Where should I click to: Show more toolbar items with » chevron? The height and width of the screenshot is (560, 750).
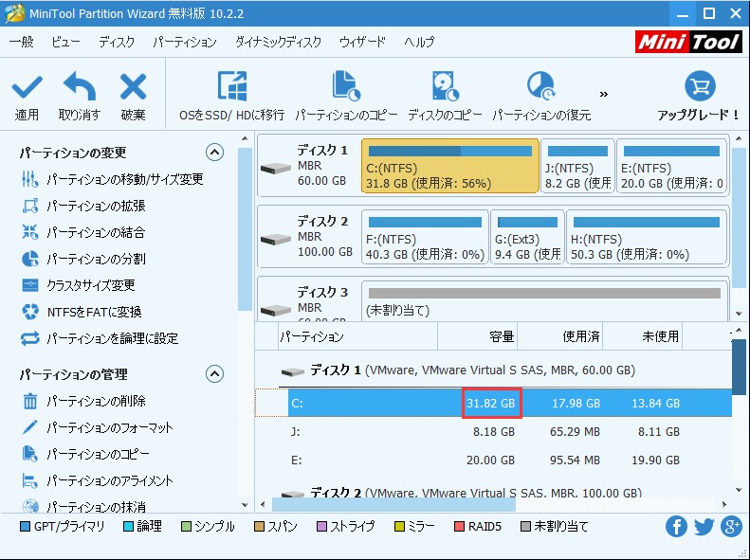604,94
